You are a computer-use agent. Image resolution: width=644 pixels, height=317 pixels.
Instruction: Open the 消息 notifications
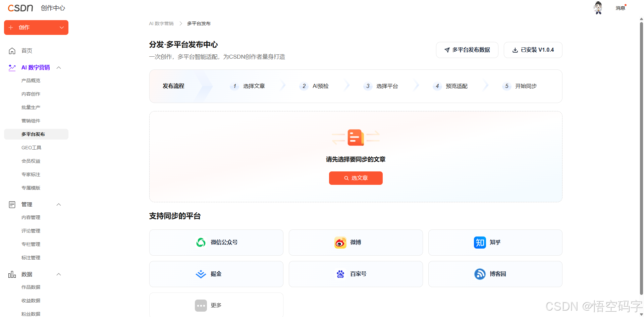[x=621, y=8]
